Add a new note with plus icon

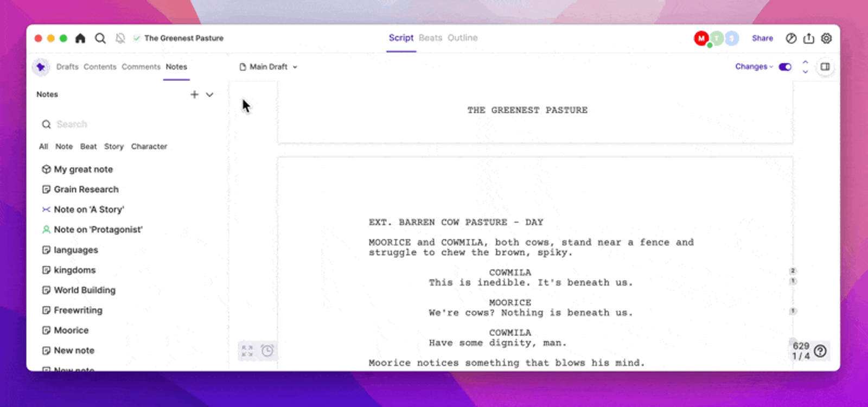coord(194,94)
